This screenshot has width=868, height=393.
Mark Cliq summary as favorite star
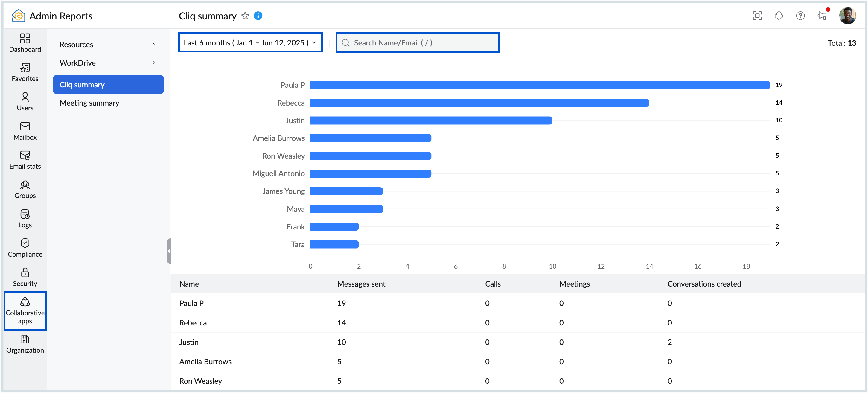245,16
